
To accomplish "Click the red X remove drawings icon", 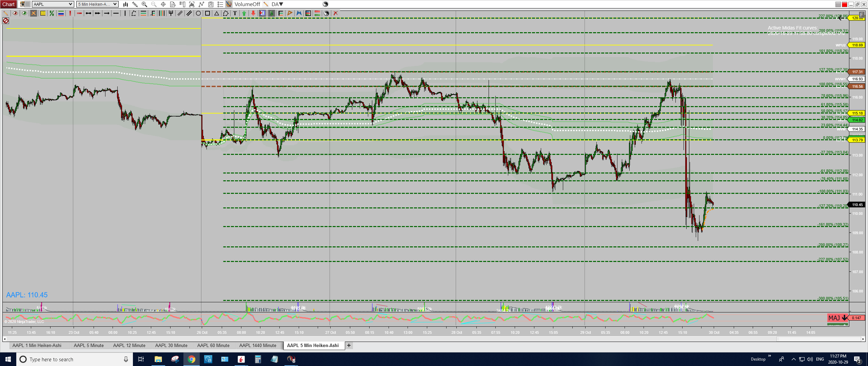I will pos(335,13).
